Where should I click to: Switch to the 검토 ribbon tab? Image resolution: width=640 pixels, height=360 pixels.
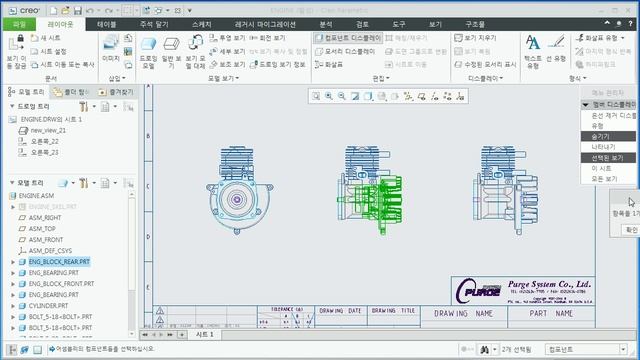pos(362,24)
